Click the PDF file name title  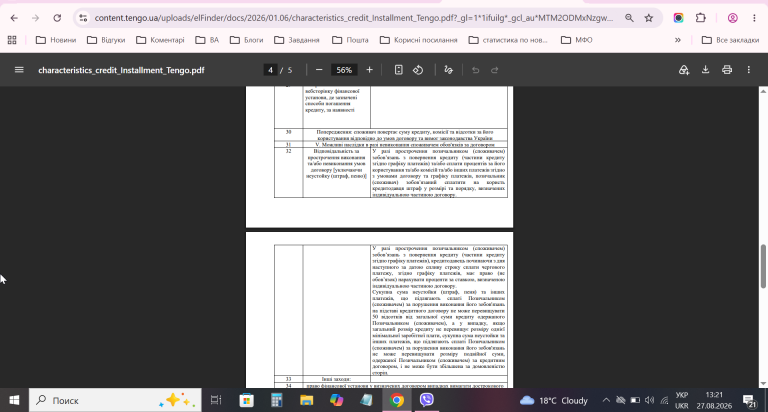(121, 70)
